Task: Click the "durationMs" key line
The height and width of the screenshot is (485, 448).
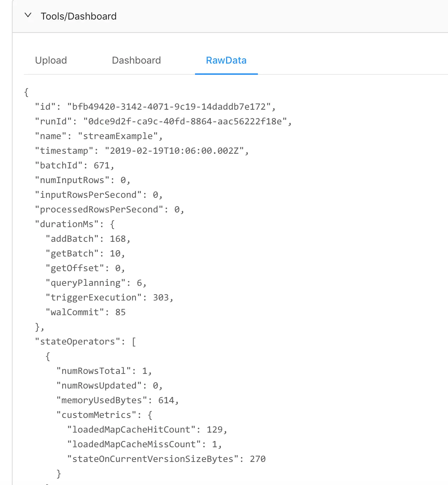Action: coord(74,224)
